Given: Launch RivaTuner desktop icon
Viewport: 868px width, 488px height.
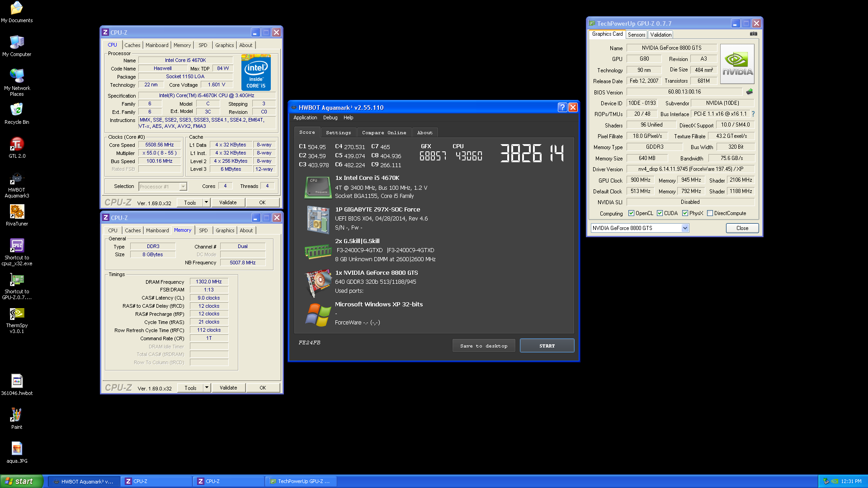Looking at the screenshot, I should (17, 216).
